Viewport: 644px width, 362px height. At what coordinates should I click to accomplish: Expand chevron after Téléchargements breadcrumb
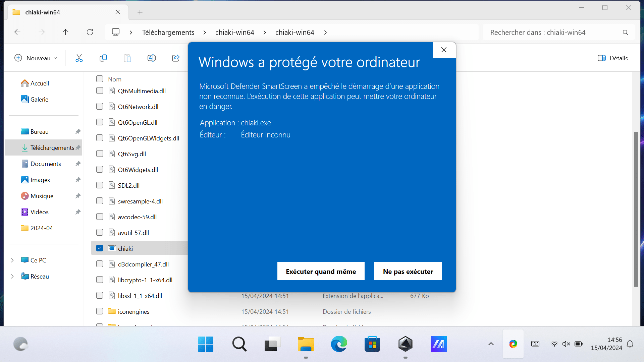click(x=205, y=32)
